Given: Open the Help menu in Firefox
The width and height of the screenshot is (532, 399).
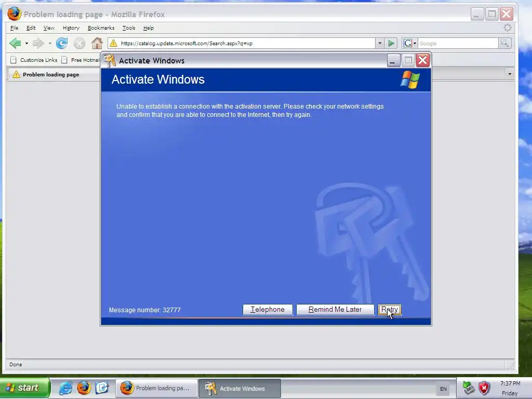Looking at the screenshot, I should 148,28.
